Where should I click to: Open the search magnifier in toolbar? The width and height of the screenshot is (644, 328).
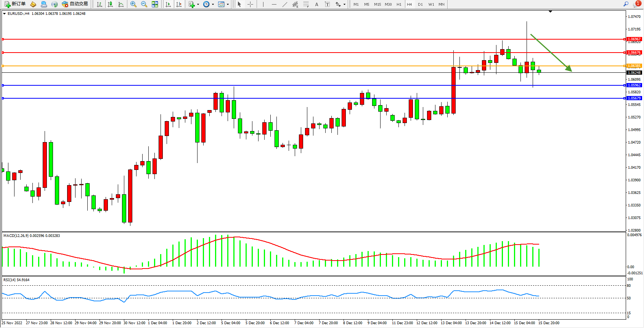(626, 4)
